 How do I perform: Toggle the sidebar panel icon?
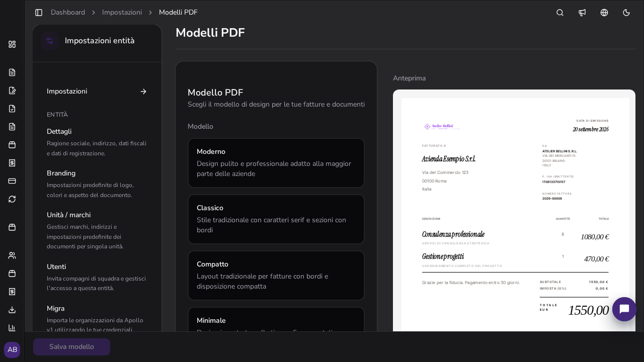coord(39,13)
